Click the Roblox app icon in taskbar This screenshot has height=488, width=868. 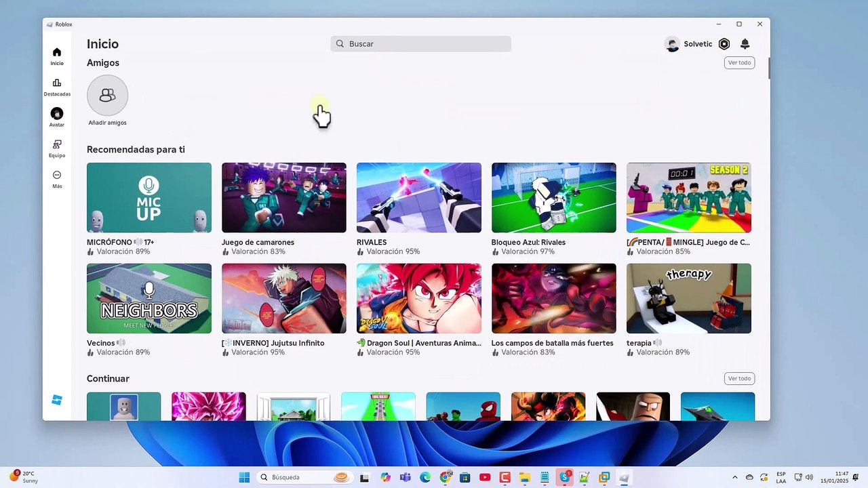coord(624,477)
